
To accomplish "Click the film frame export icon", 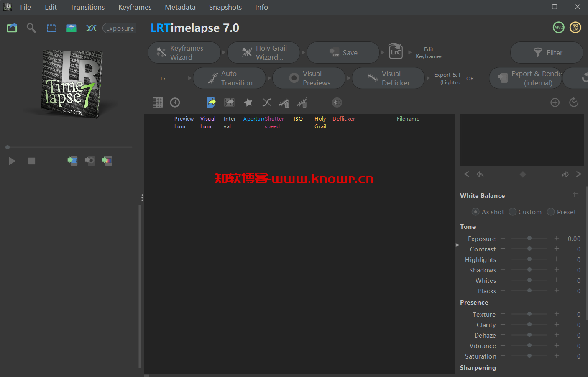I will click(229, 103).
